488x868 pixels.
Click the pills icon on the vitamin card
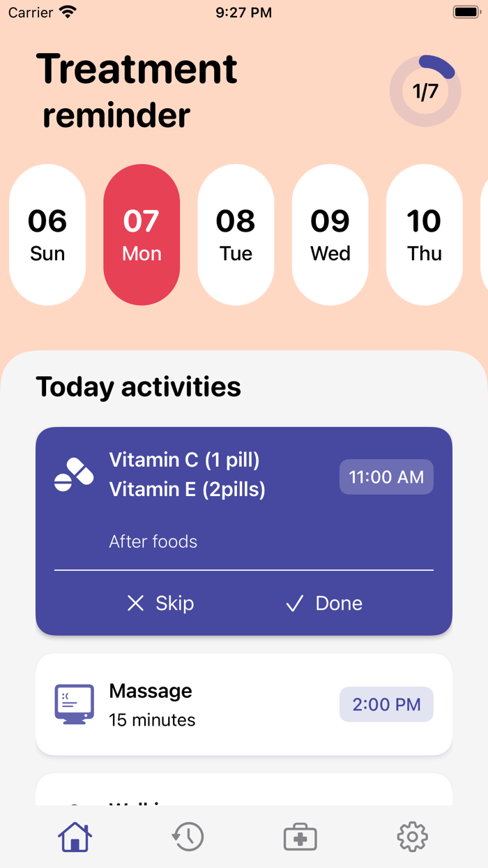point(74,475)
